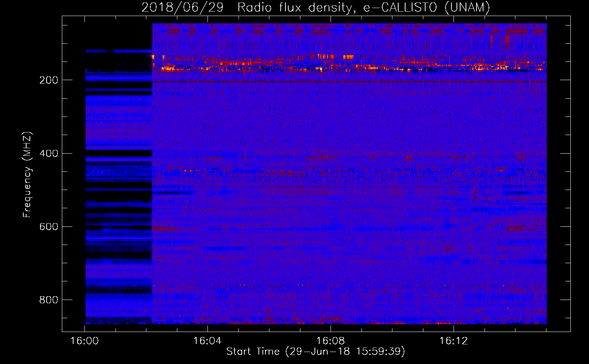589x364 pixels.
Task: Click the plot title 'Radio flux density, e-CALLISTO (UNAM)'
Action: (x=364, y=7)
